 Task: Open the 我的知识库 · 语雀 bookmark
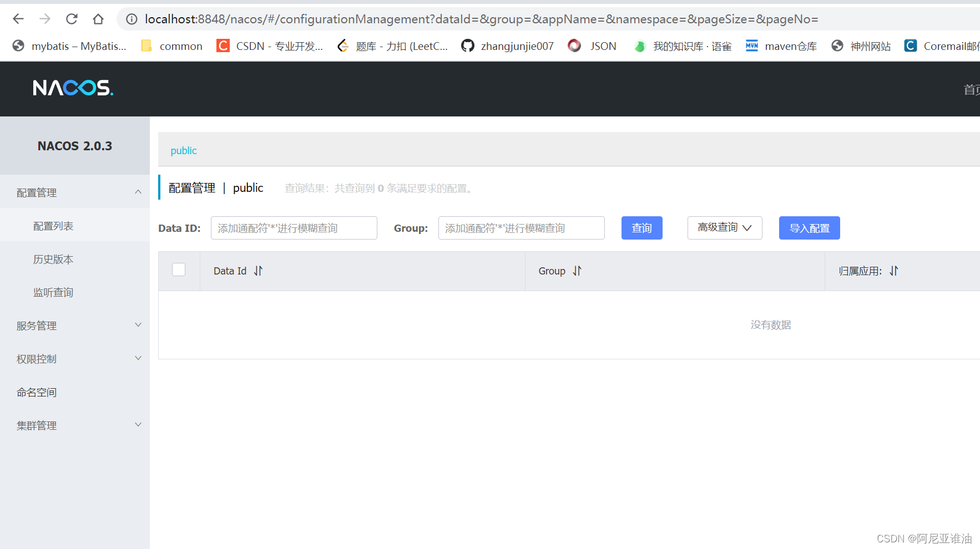(683, 46)
